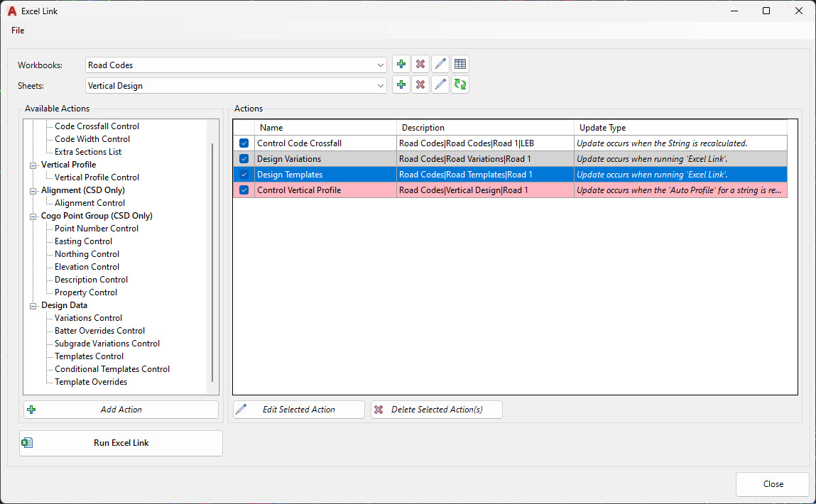Viewport: 816px width, 504px height.
Task: Open the Workbooks dropdown showing Road Codes
Action: (x=236, y=65)
